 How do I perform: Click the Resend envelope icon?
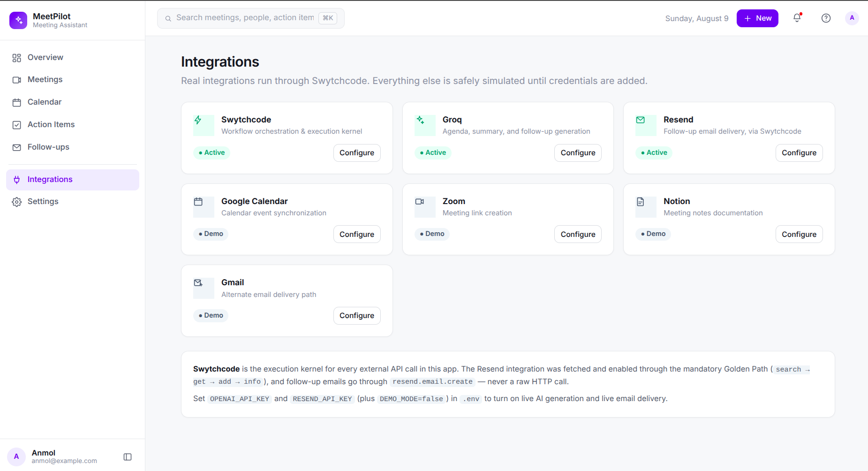pos(641,120)
